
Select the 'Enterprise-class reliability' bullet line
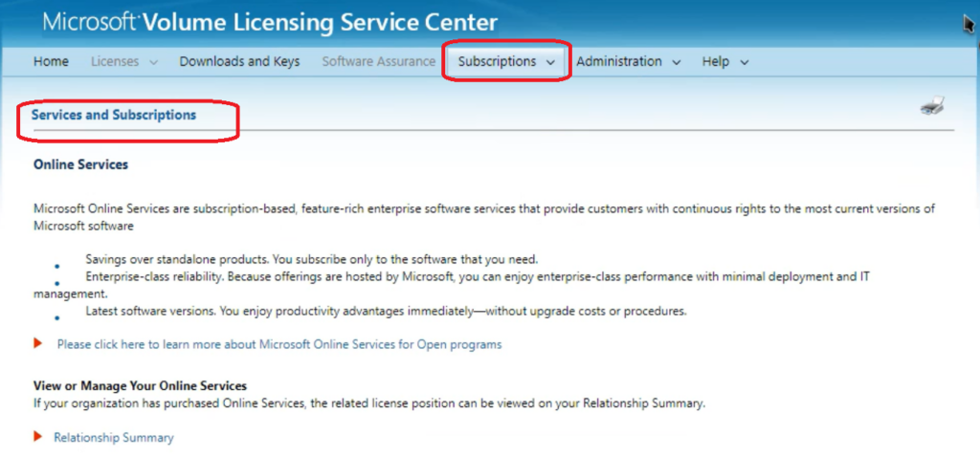[452, 284]
